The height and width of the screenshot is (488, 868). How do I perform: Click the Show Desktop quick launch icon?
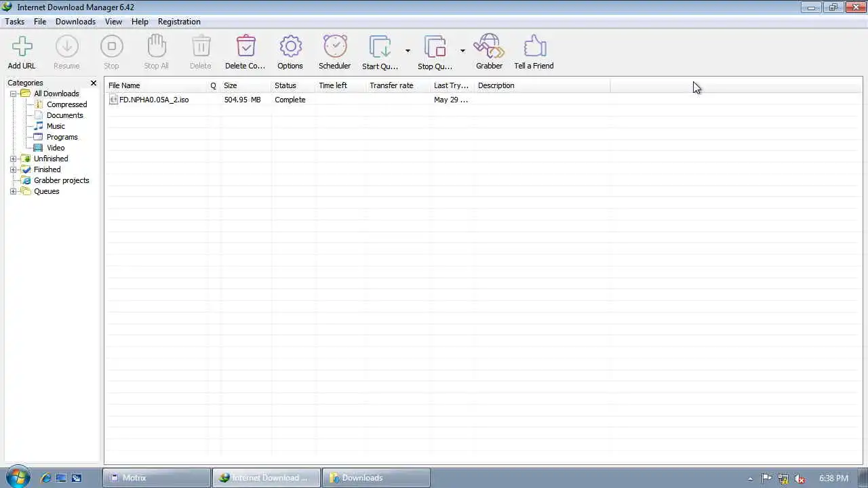pyautogui.click(x=61, y=478)
